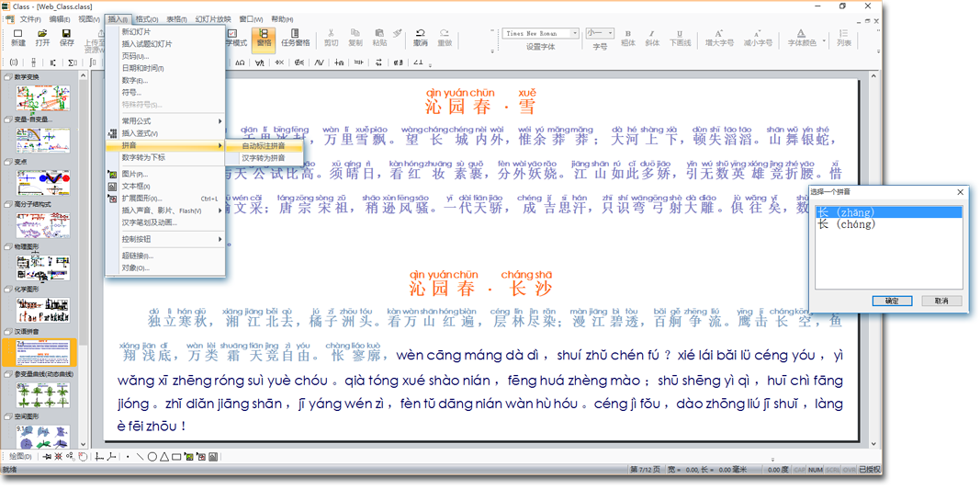This screenshot has width=980, height=501.
Task: Click the 新建 (New) toolbar icon
Action: click(x=17, y=37)
